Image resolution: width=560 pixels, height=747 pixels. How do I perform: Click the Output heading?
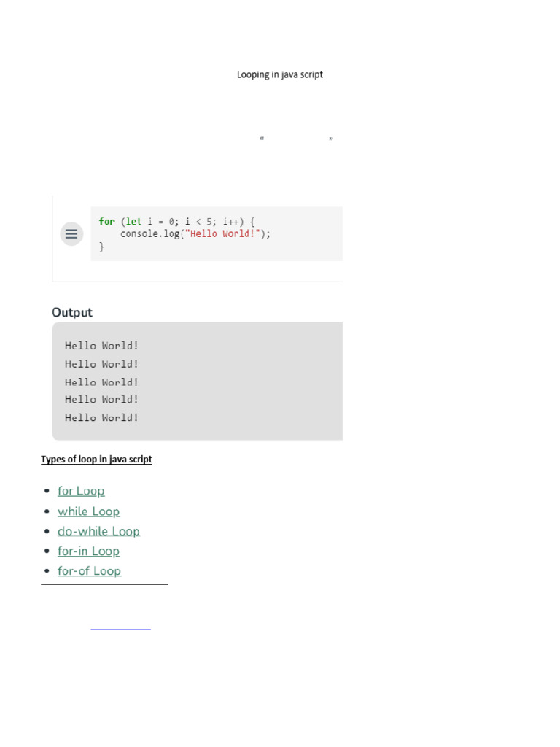click(x=72, y=312)
